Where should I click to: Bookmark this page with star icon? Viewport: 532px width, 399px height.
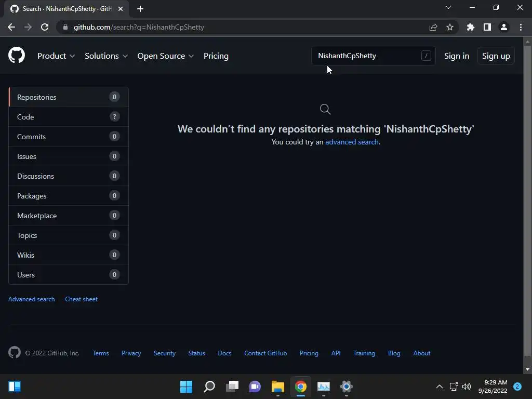[x=450, y=27]
